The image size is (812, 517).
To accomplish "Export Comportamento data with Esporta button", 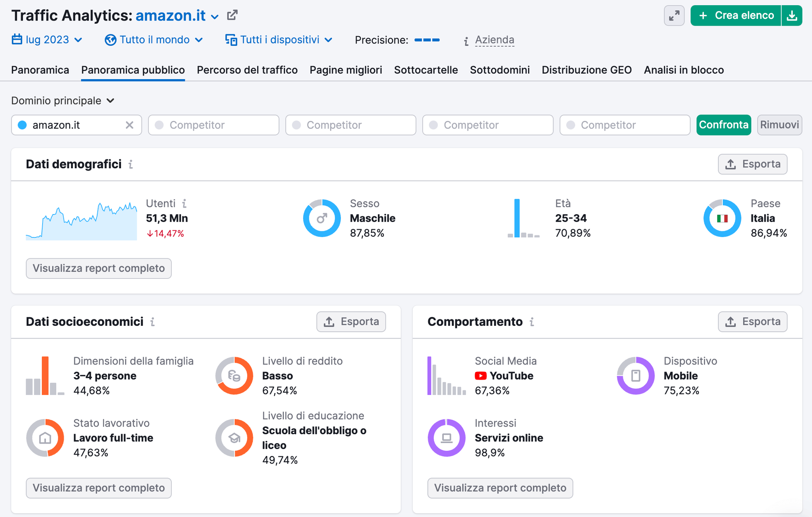I will (753, 321).
